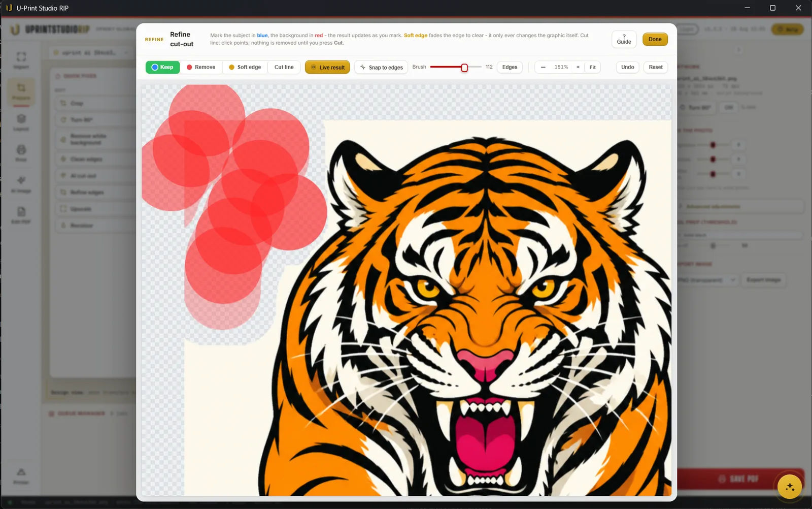Undo the last brush mark
This screenshot has height=509, width=812.
click(627, 67)
